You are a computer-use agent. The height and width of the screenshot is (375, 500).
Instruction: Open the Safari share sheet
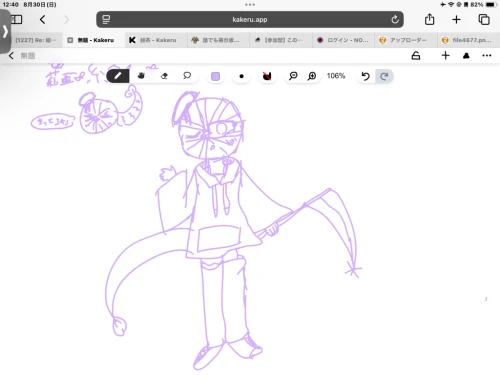[x=429, y=19]
